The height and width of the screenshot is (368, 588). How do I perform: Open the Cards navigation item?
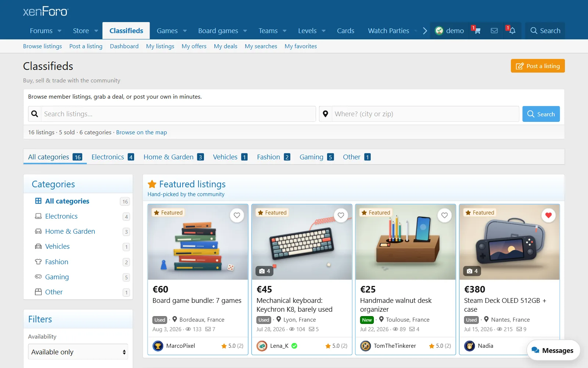click(x=346, y=31)
